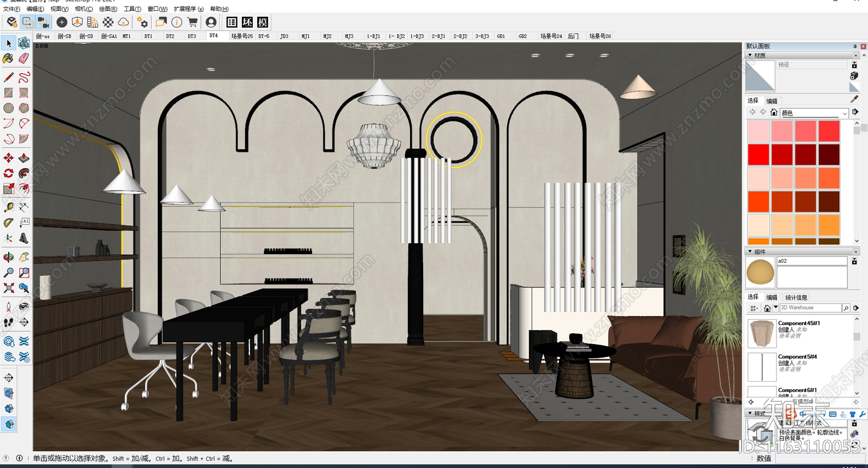
Task: Open Model Info icon in toolbar
Action: (177, 22)
